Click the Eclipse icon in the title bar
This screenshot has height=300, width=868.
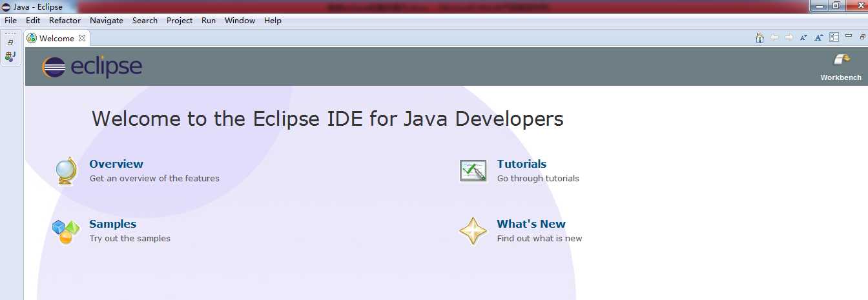tap(6, 6)
